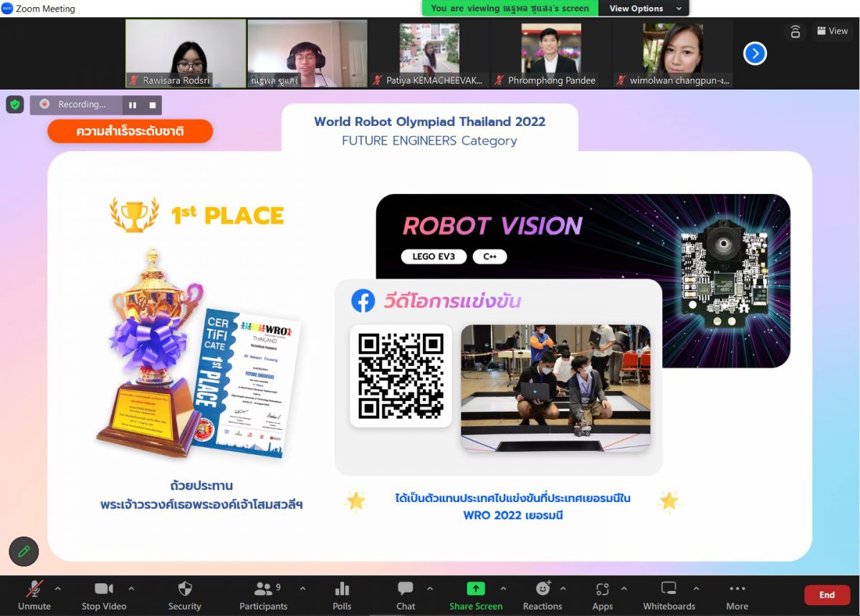Click the 'You are viewing' screen banner
The width and height of the screenshot is (860, 616).
pyautogui.click(x=510, y=9)
